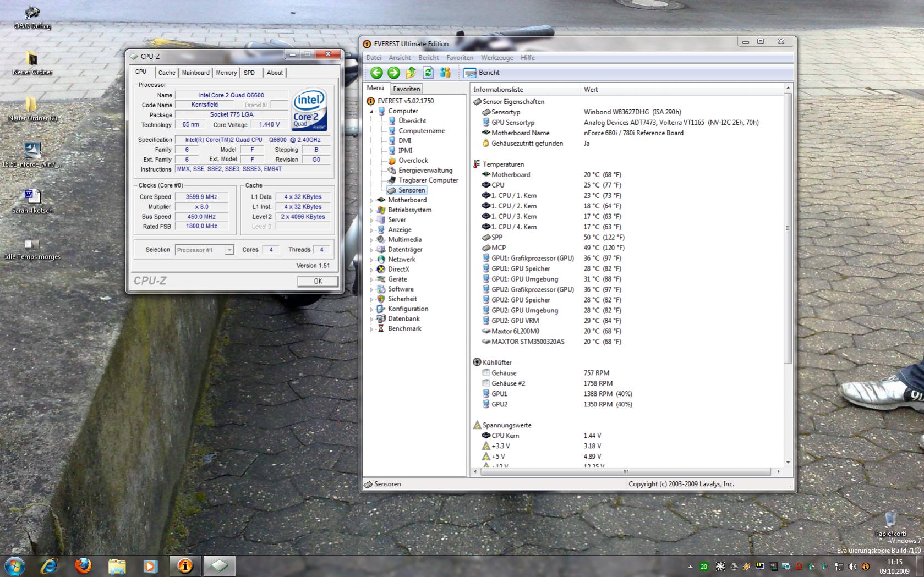The height and width of the screenshot is (577, 924).
Task: Switch to the SPD tab in CPU-Z
Action: [x=249, y=73]
